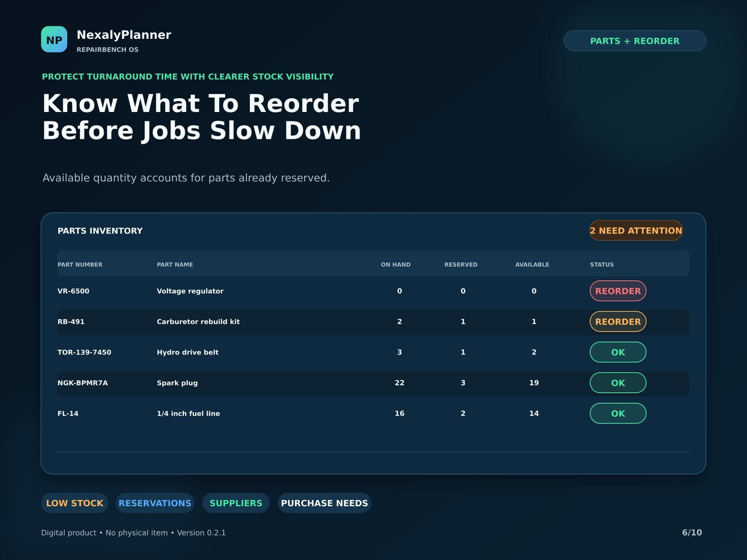747x560 pixels.
Task: Click the 1/4 inch fuel line name
Action: click(x=188, y=414)
